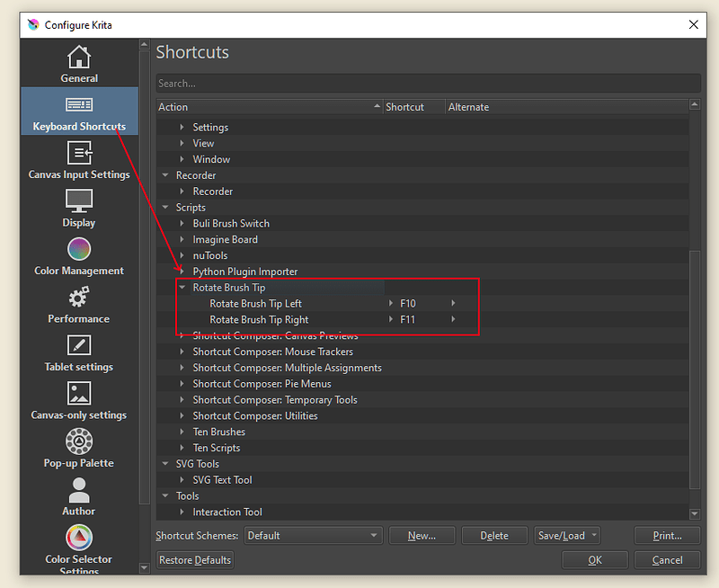
Task: Open the Author settings page
Action: click(x=79, y=497)
